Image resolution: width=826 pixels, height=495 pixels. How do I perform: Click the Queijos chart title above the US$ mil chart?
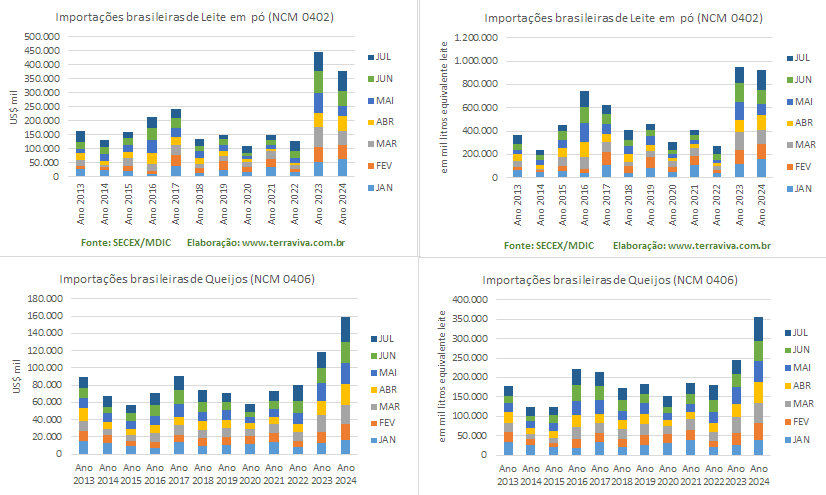(187, 279)
